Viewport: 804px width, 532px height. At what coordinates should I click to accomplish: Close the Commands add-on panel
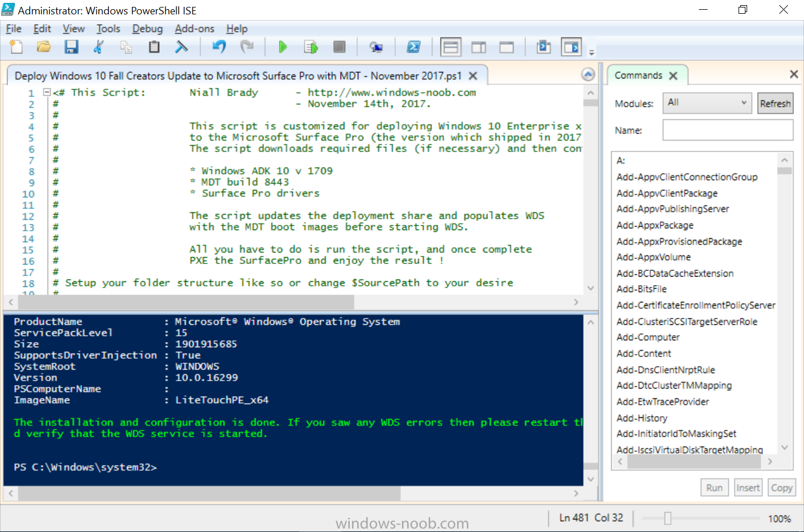tap(794, 74)
